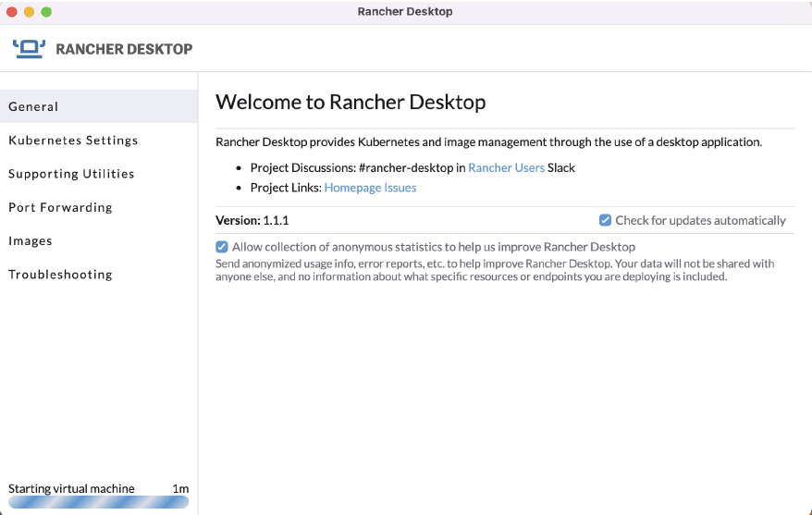Image resolution: width=812 pixels, height=515 pixels.
Task: Minimize window with the yellow button
Action: [x=30, y=12]
